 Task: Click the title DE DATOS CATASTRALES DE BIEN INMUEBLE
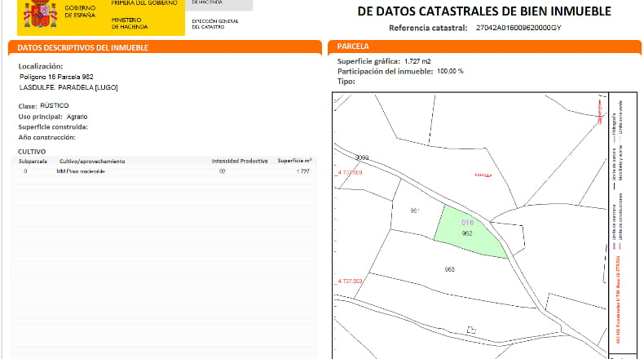pyautogui.click(x=484, y=11)
